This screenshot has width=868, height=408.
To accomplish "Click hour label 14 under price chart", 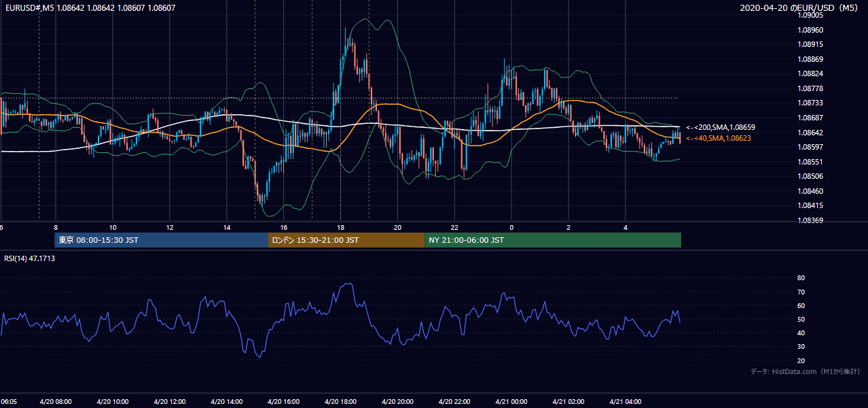I will point(227,228).
